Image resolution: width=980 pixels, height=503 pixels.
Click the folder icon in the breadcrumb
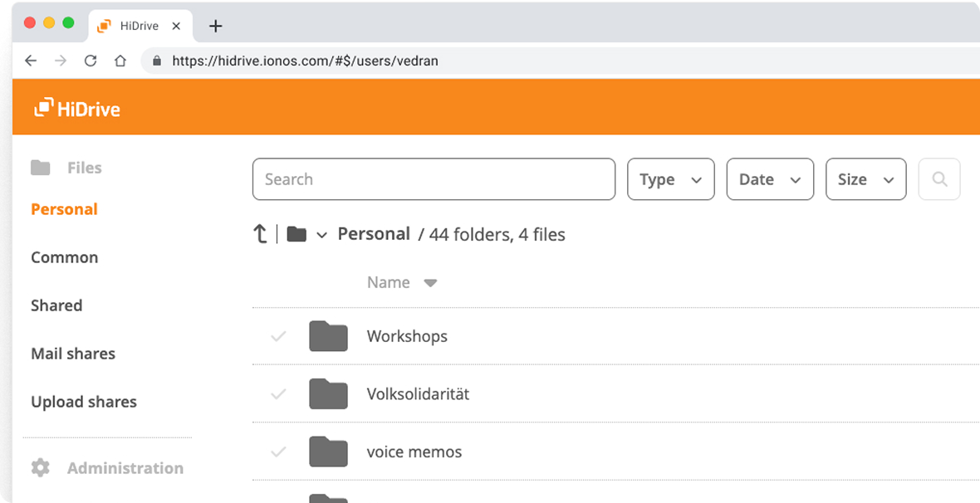pos(296,234)
